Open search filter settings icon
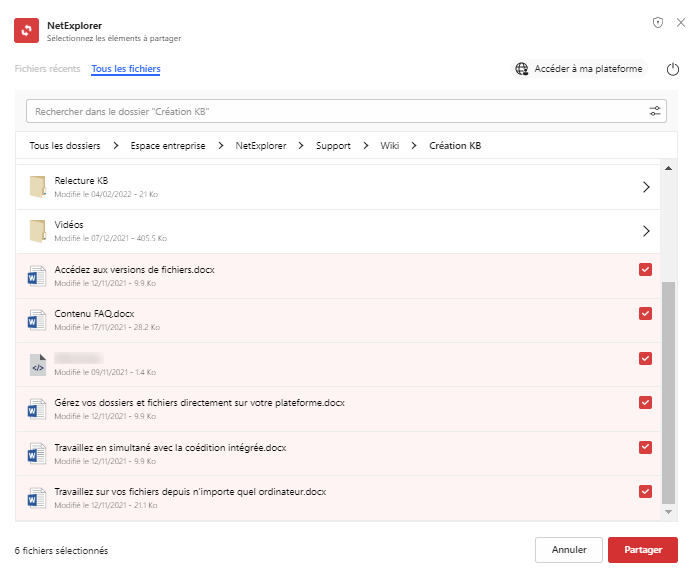The image size is (697, 572). [655, 111]
